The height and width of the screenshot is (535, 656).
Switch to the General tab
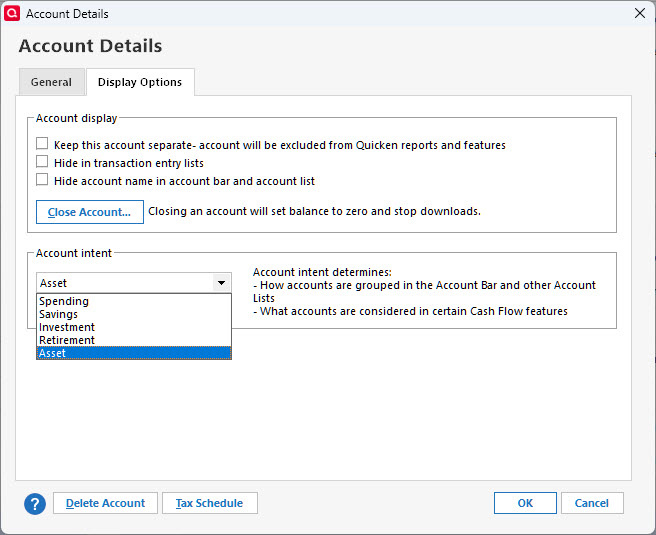coord(51,82)
